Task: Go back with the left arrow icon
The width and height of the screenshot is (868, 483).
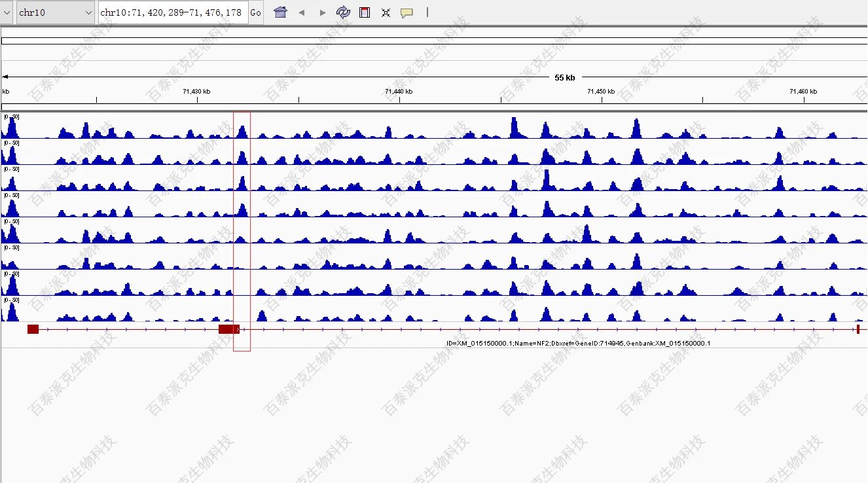Action: (302, 12)
